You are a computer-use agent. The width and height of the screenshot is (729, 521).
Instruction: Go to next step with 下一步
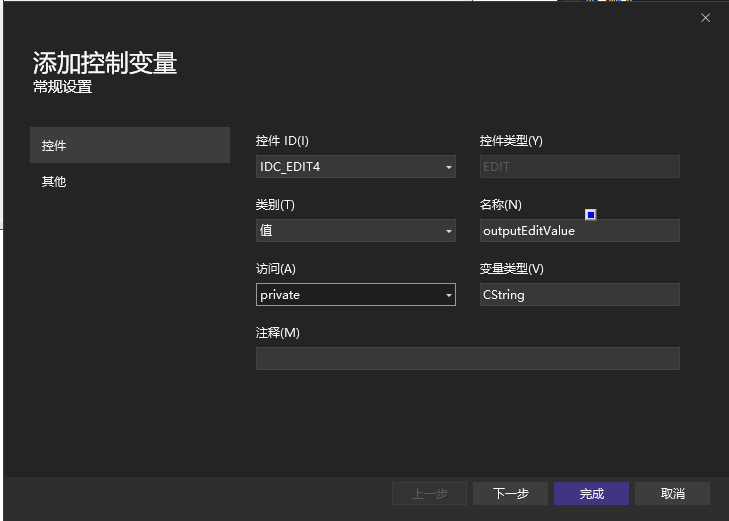pyautogui.click(x=510, y=493)
